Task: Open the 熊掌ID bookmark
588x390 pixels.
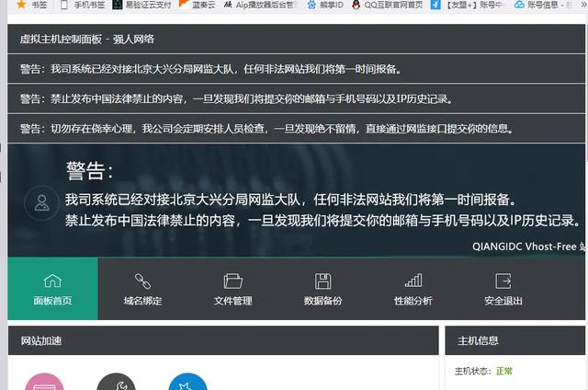Action: 325,5
